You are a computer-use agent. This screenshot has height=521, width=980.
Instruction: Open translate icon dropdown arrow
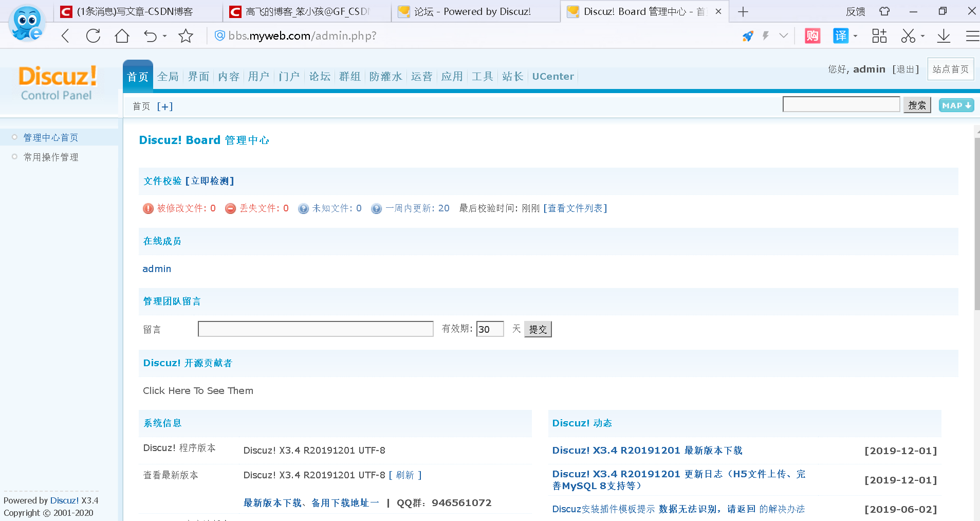(x=855, y=36)
